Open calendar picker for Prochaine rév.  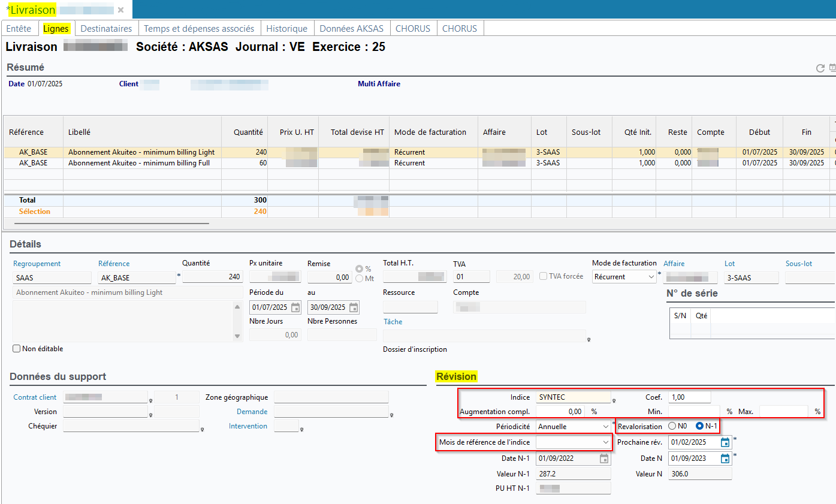click(x=725, y=442)
